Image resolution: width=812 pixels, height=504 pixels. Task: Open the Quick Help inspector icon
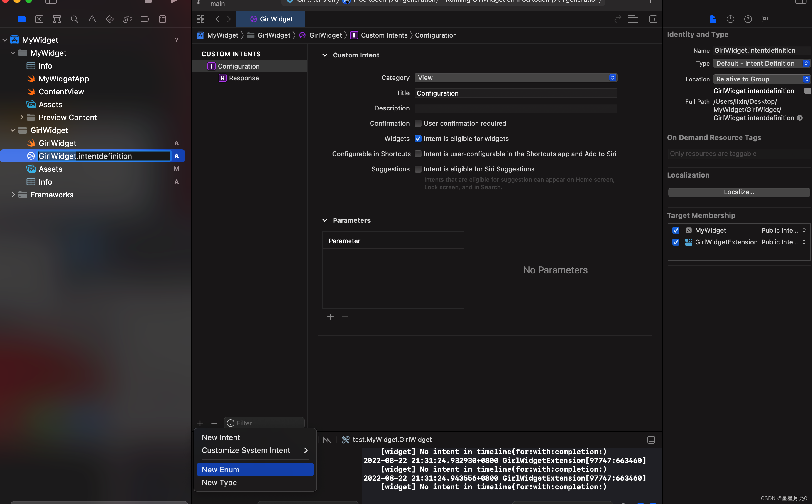748,19
